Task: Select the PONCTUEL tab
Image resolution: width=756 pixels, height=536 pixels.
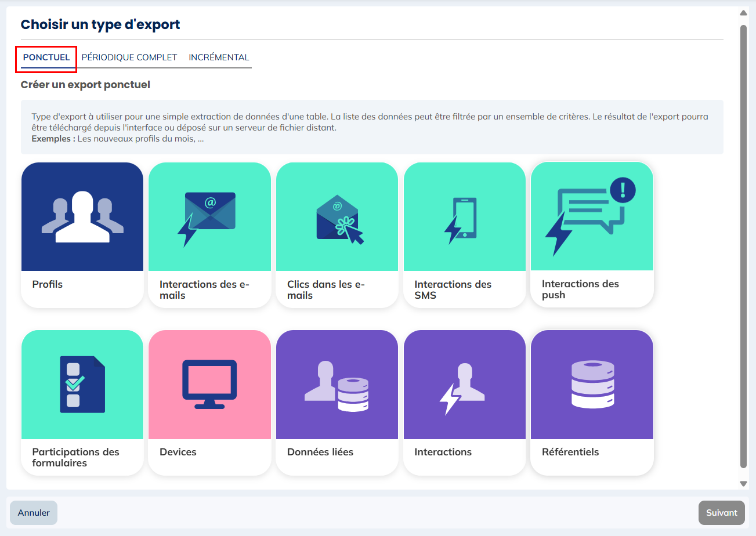Action: (46, 57)
